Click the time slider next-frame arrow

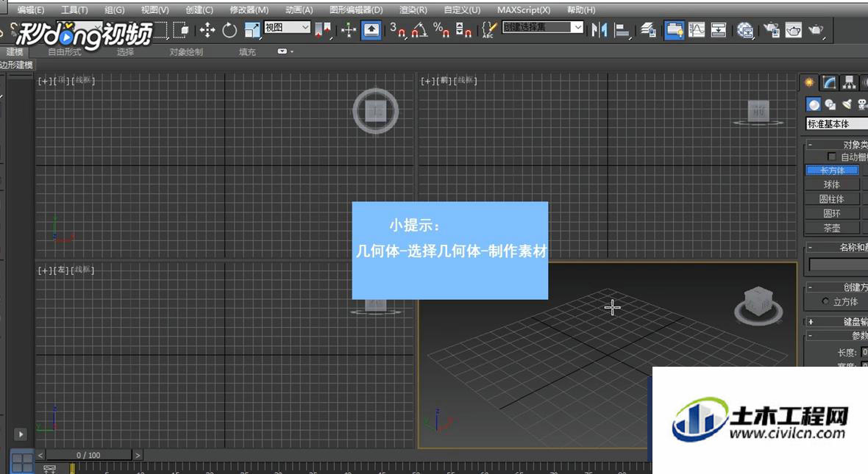138,455
